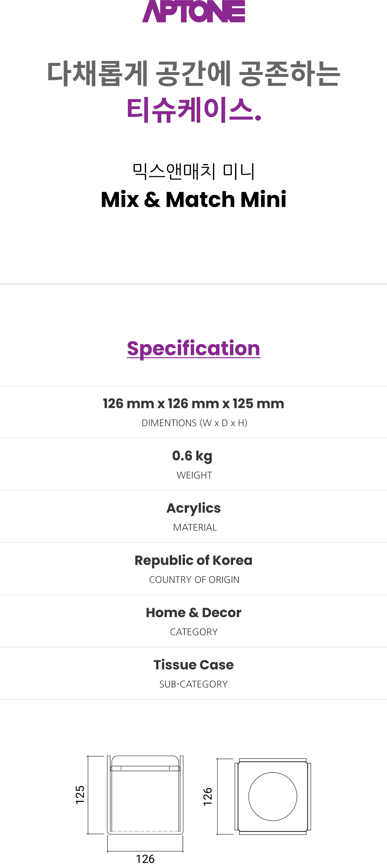Image resolution: width=387 pixels, height=868 pixels.
Task: Select the Tissue Case sub-category value
Action: (x=193, y=665)
